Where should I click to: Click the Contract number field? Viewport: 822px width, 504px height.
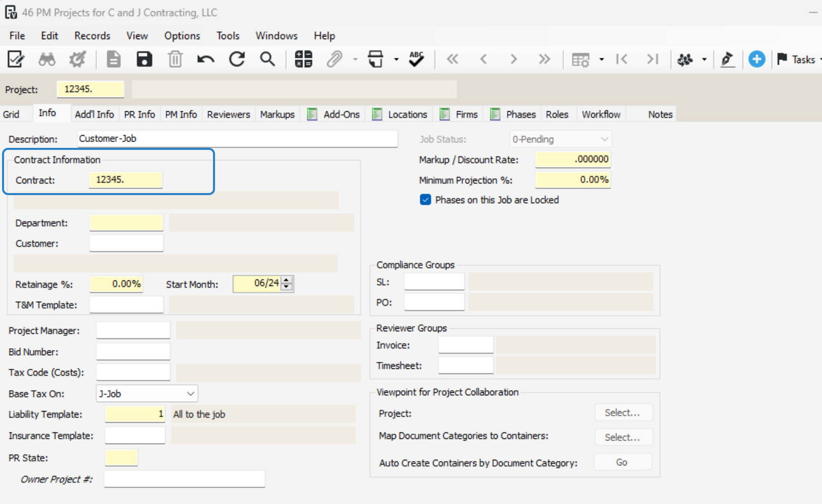pos(126,180)
